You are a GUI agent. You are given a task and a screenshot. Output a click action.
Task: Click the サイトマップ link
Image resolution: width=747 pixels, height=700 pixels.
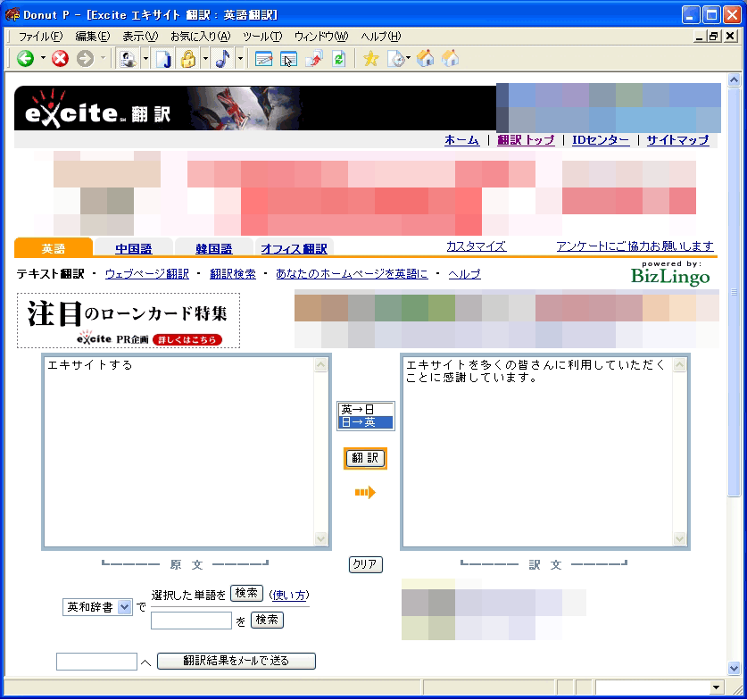pyautogui.click(x=678, y=140)
